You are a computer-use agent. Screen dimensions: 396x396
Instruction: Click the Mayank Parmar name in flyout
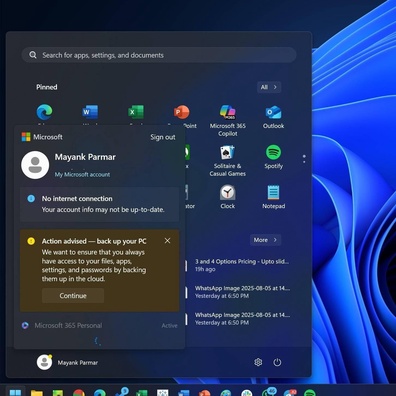tap(85, 157)
